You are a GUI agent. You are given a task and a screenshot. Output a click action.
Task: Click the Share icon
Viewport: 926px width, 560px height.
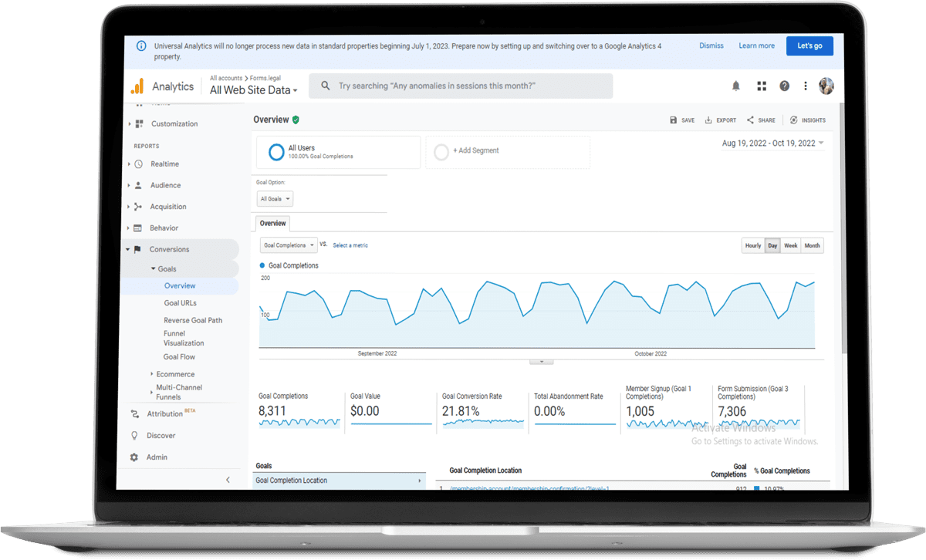[x=750, y=120]
